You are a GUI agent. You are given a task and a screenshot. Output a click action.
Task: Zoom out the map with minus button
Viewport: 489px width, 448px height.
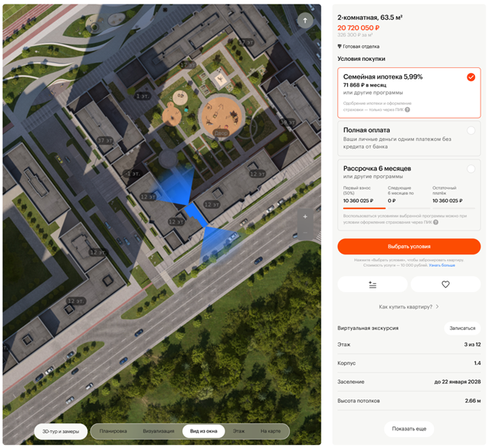pos(305,232)
